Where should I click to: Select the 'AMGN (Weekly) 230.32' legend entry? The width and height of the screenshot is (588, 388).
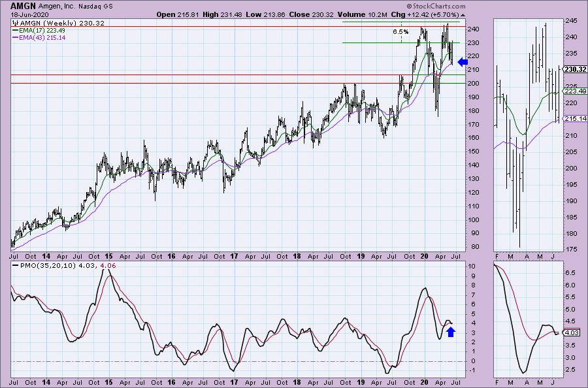tap(62, 23)
